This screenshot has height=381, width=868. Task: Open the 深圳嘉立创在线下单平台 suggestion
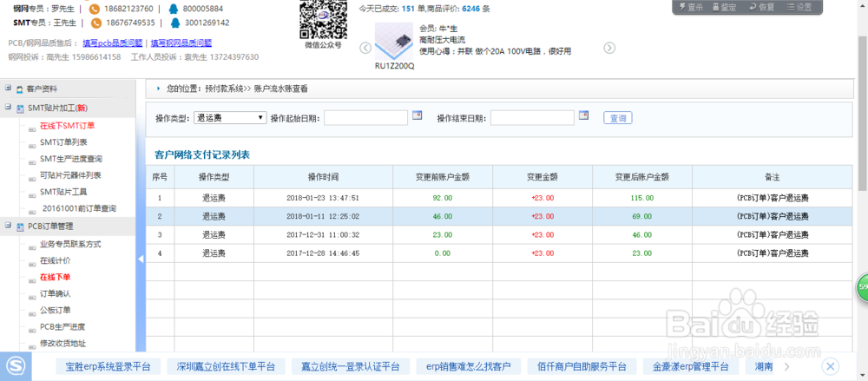point(226,366)
